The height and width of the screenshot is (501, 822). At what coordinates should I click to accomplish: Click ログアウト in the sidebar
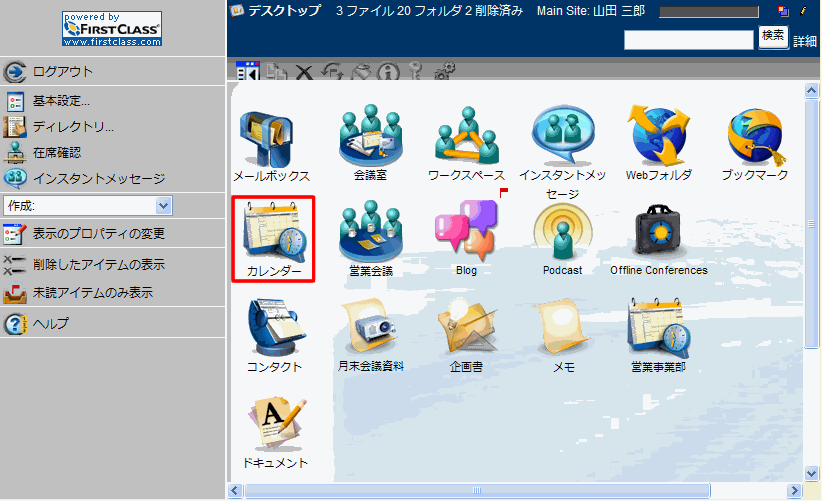click(x=62, y=71)
